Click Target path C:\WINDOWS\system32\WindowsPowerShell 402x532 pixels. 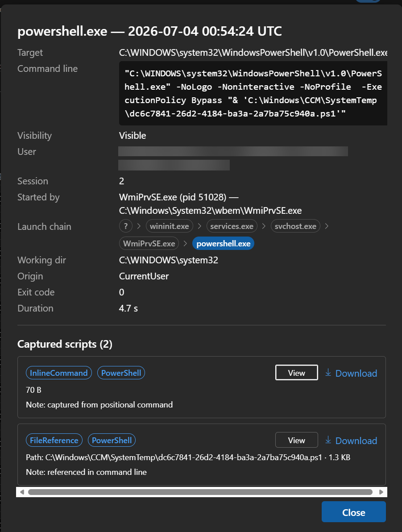253,53
